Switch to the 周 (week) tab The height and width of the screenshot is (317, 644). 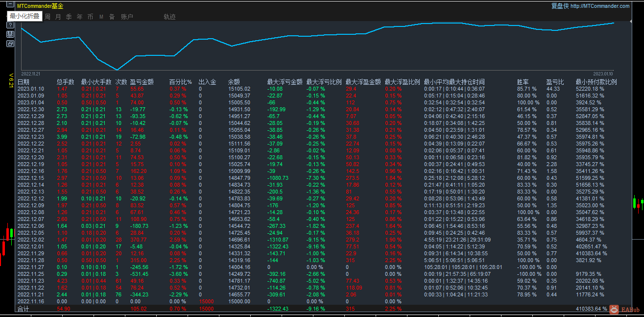48,17
